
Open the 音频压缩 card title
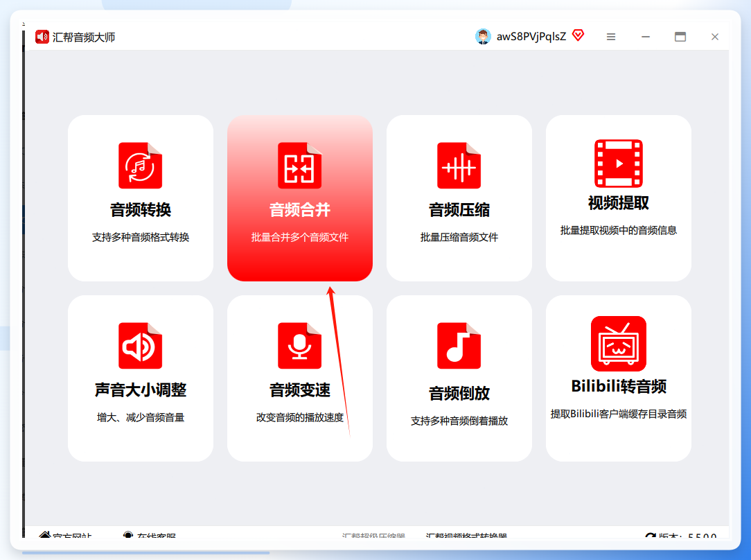point(459,210)
